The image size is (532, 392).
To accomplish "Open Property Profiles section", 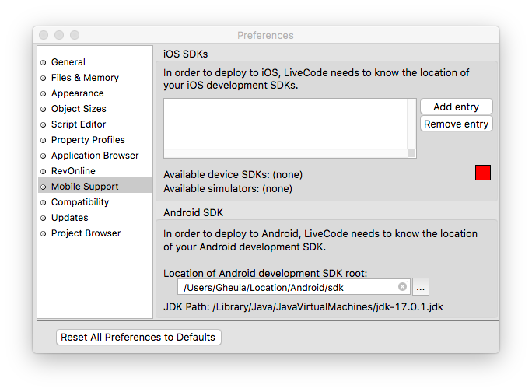I will point(88,140).
